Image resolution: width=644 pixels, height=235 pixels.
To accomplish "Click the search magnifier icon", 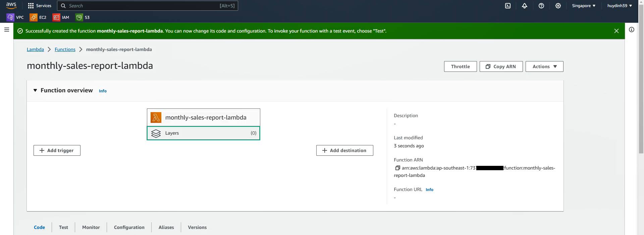I will 63,6.
